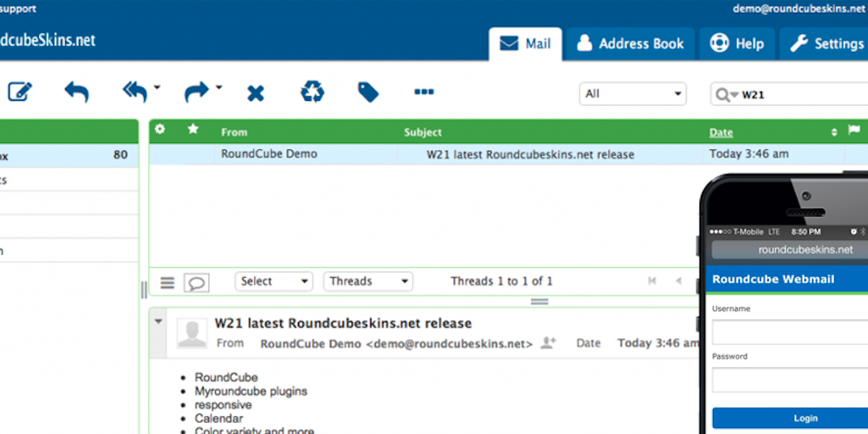This screenshot has height=434, width=868.
Task: Select the folder with 80 unread
Action: click(x=70, y=156)
